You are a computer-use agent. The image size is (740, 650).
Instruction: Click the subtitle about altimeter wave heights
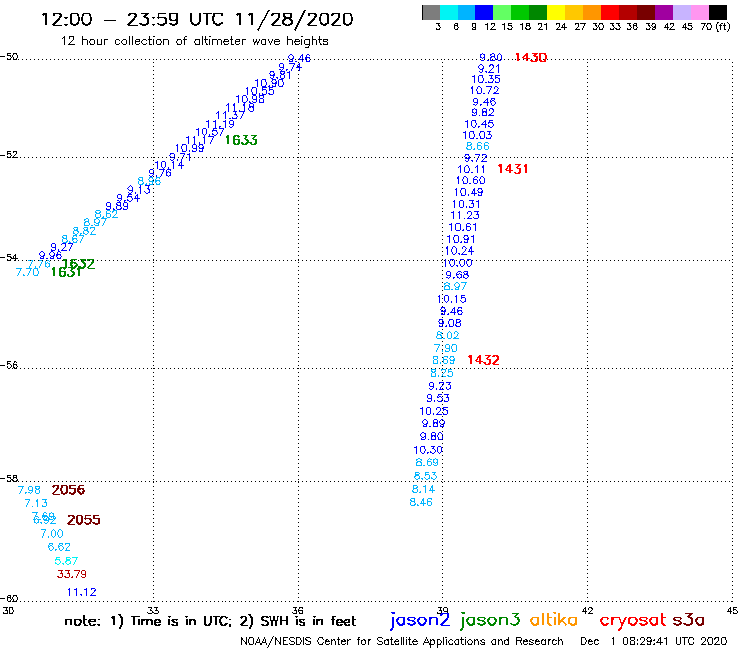click(x=194, y=41)
